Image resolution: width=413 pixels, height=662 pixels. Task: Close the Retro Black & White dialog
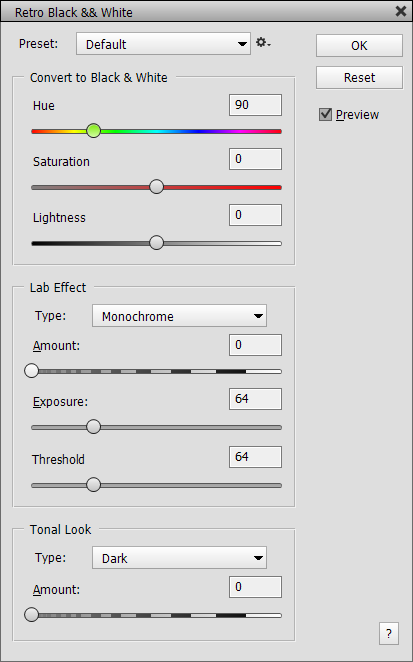click(x=401, y=11)
